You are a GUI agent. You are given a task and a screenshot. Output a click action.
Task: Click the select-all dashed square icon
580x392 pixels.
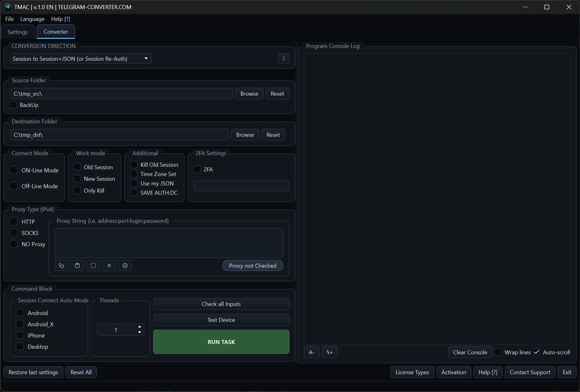pyautogui.click(x=93, y=265)
